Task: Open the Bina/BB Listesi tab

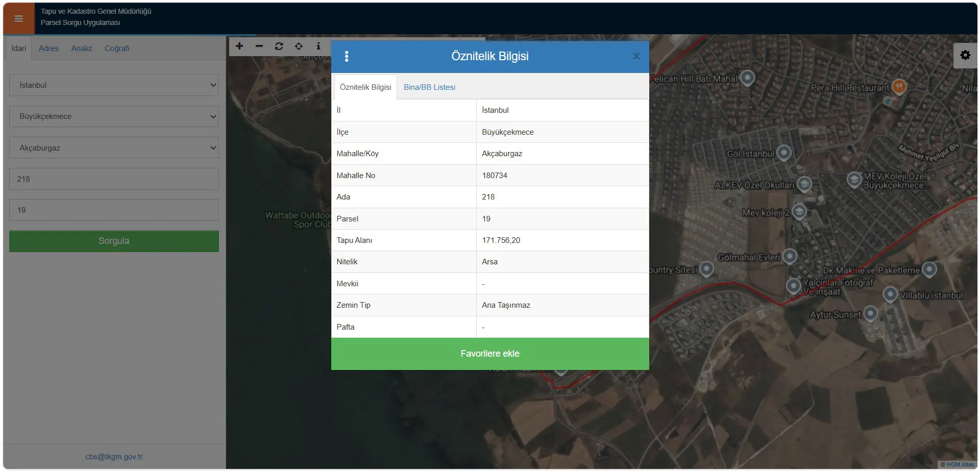Action: click(x=430, y=87)
